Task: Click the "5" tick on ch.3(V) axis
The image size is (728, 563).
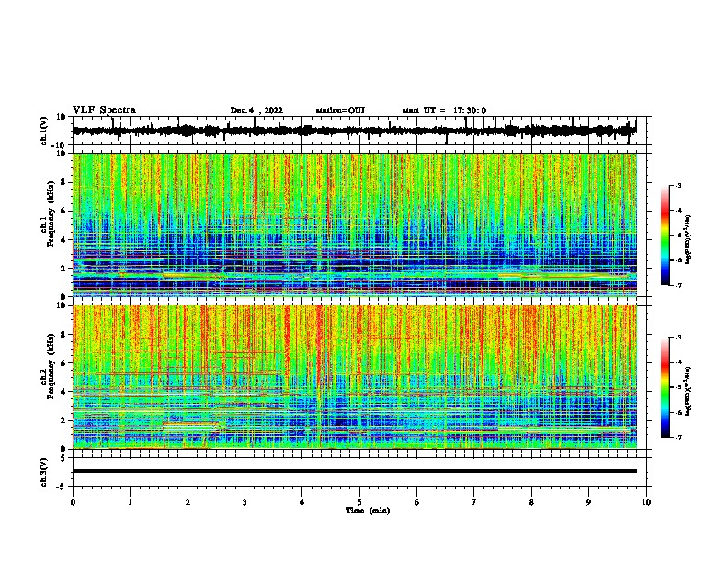Action: tap(63, 457)
